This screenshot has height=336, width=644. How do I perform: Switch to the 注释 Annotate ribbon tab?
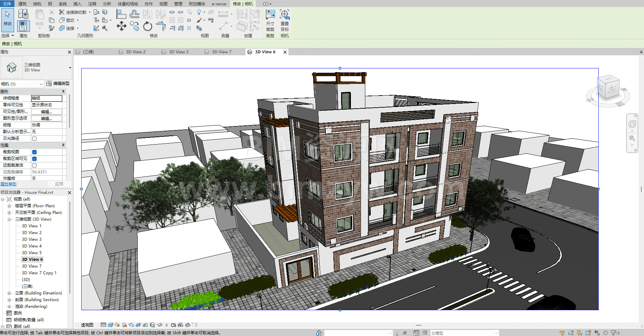click(x=92, y=4)
